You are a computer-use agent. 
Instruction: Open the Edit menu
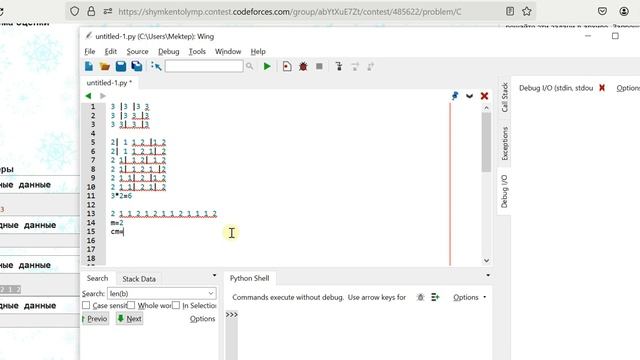point(111,51)
